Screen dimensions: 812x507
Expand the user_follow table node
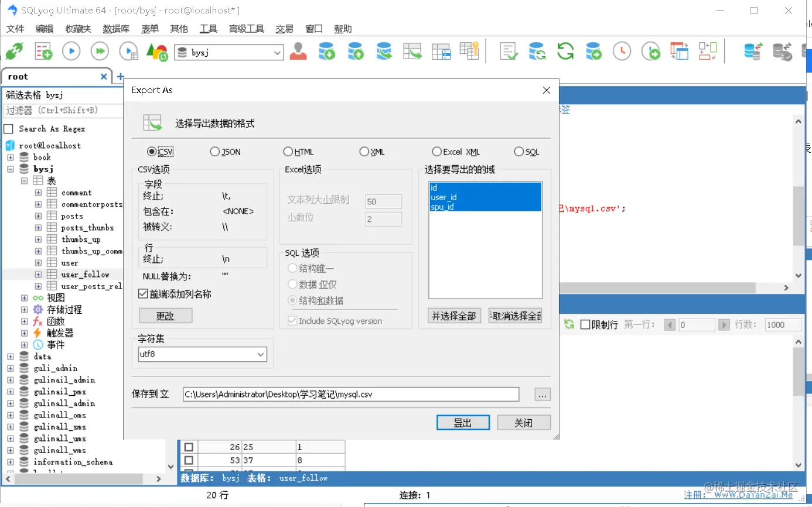38,275
